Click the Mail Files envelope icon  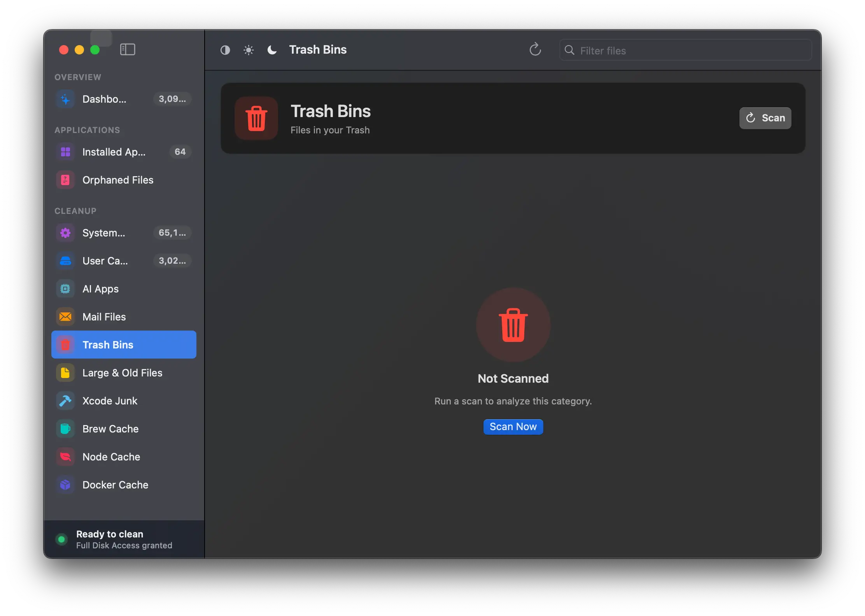click(x=65, y=317)
